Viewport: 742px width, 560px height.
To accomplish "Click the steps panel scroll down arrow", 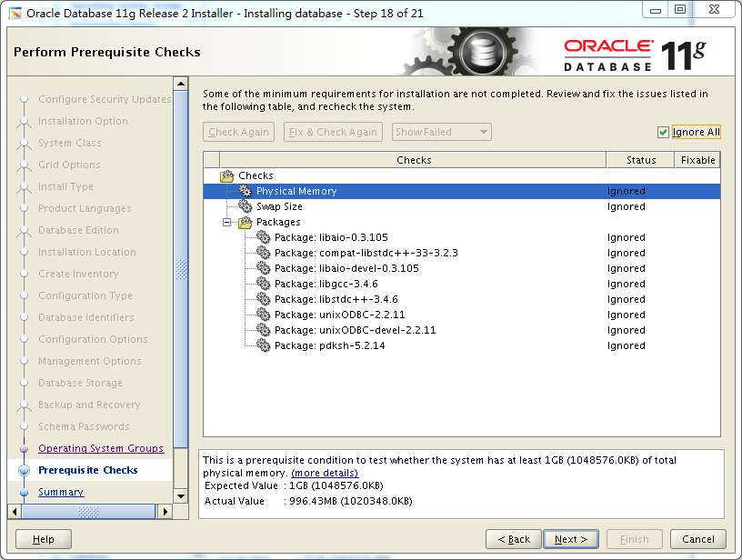I will (x=181, y=496).
